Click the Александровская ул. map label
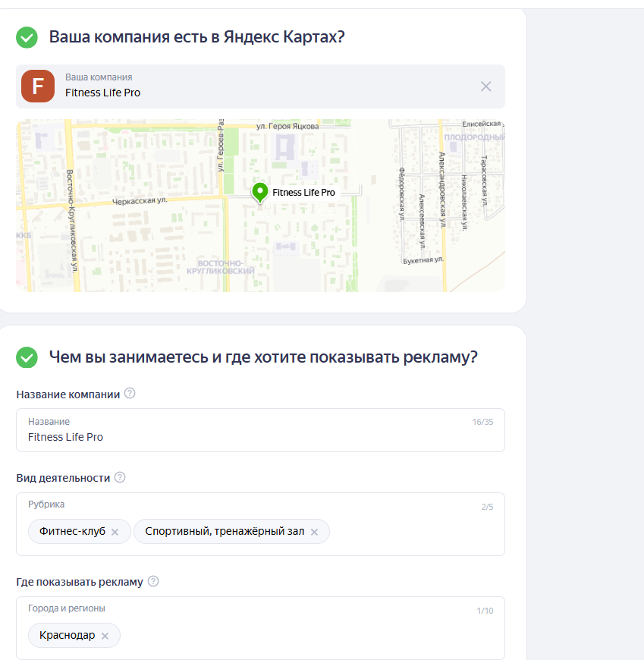This screenshot has width=644, height=660. click(442, 190)
